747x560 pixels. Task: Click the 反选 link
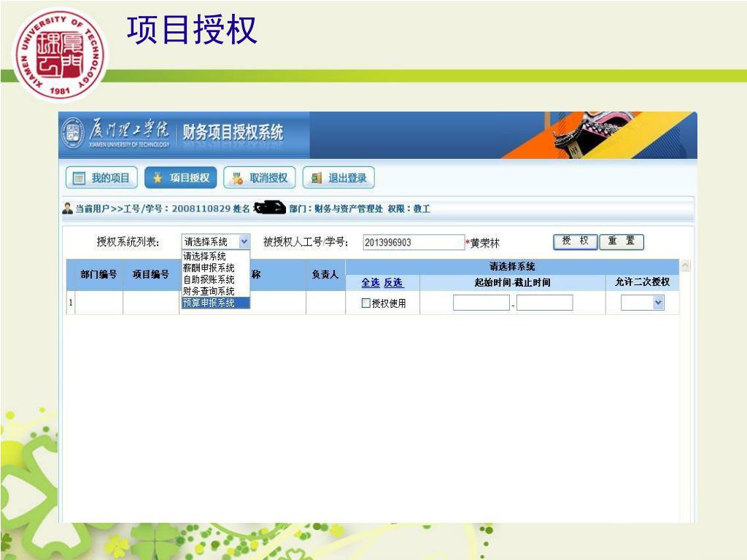point(393,282)
